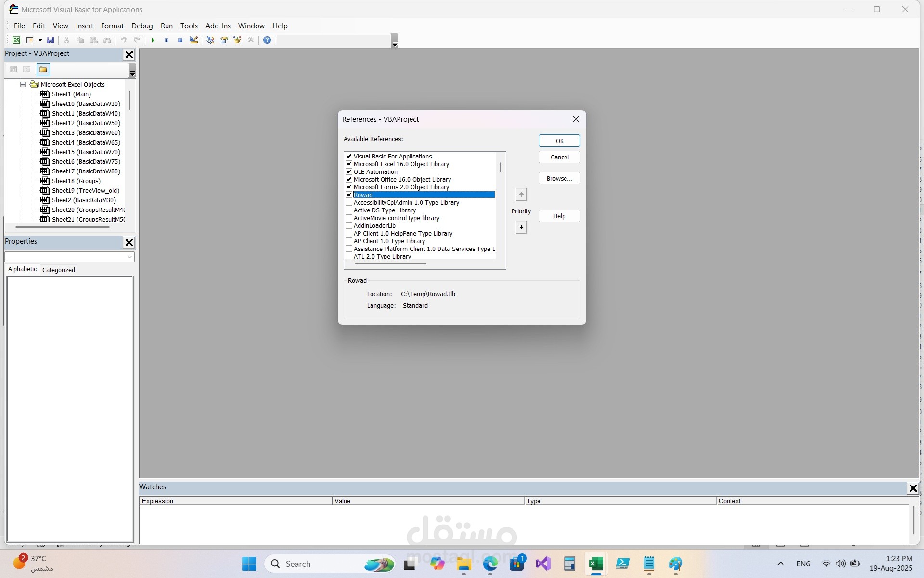Click View Microsoft Excel toolbar icon

16,40
